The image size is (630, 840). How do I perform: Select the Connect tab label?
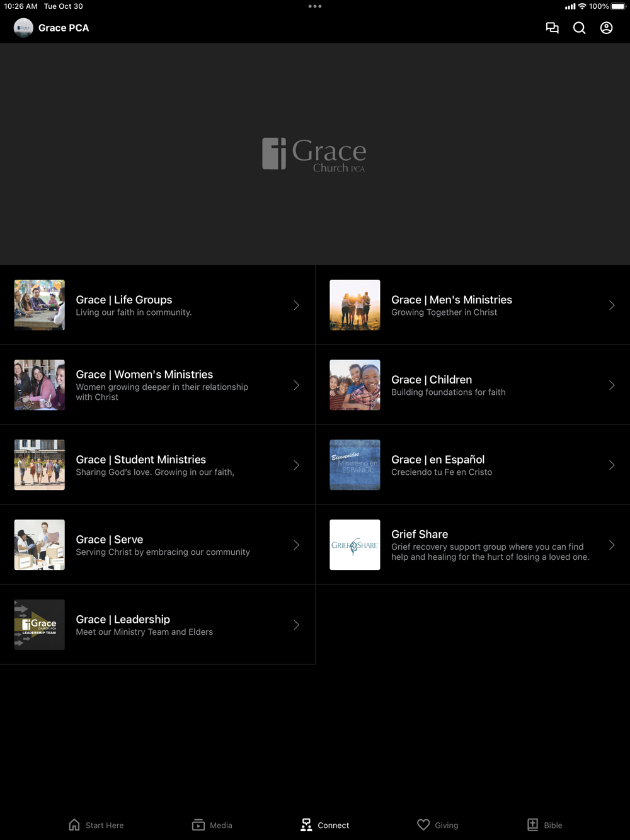[333, 826]
